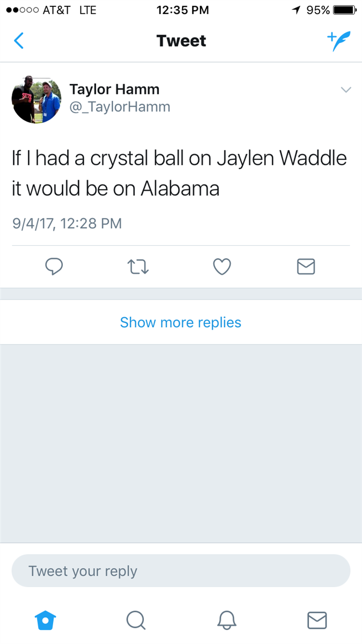Tap the reply speech bubble icon
The image size is (362, 644).
[54, 267]
